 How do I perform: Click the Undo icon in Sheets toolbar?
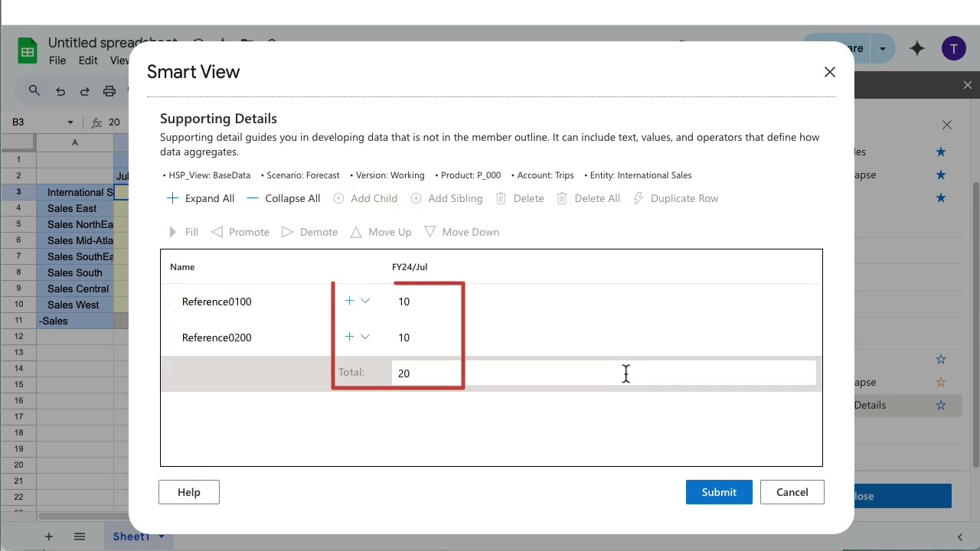60,91
